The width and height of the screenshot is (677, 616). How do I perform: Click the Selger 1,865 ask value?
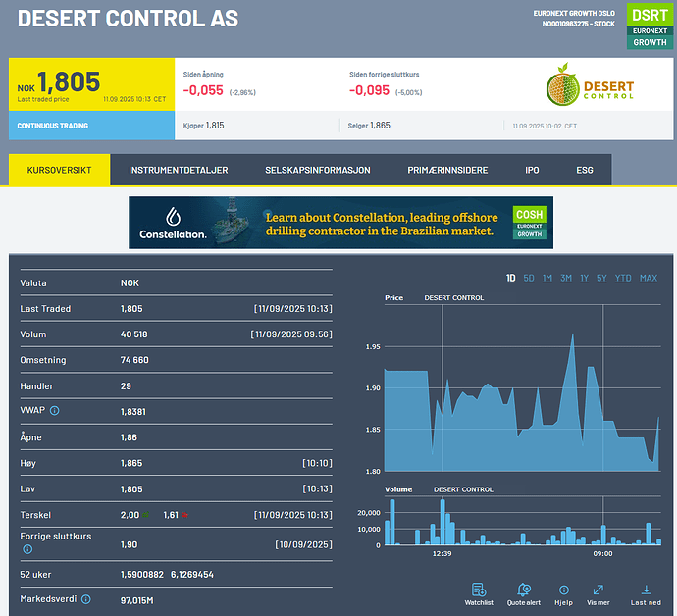pos(380,126)
